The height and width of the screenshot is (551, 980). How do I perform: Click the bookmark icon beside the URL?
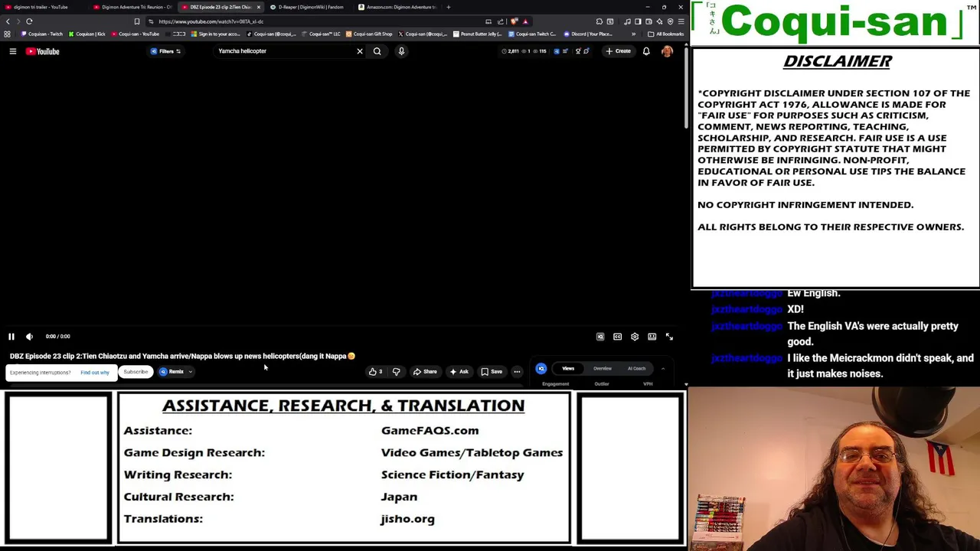(137, 21)
